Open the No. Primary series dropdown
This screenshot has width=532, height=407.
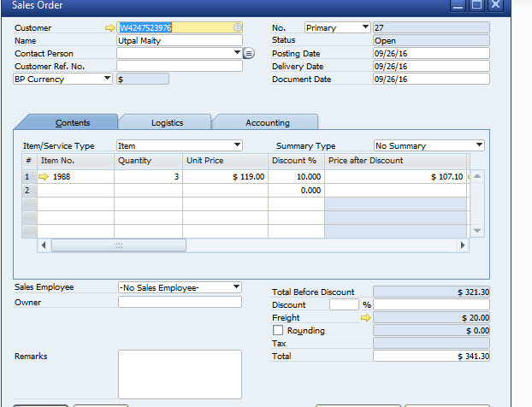tap(365, 27)
